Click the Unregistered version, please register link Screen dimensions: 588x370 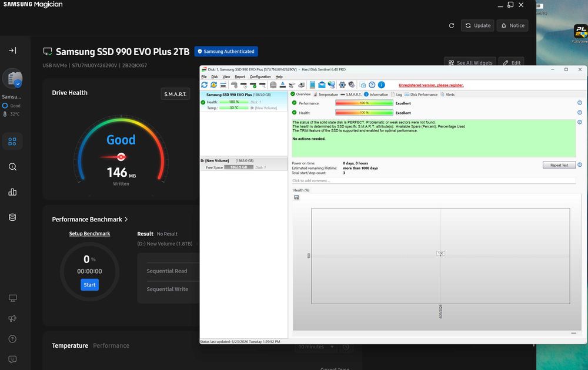(x=431, y=85)
